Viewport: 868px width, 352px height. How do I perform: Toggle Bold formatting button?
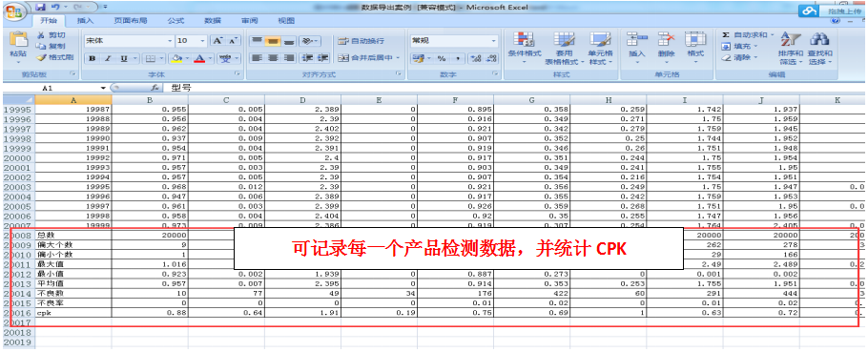click(92, 58)
